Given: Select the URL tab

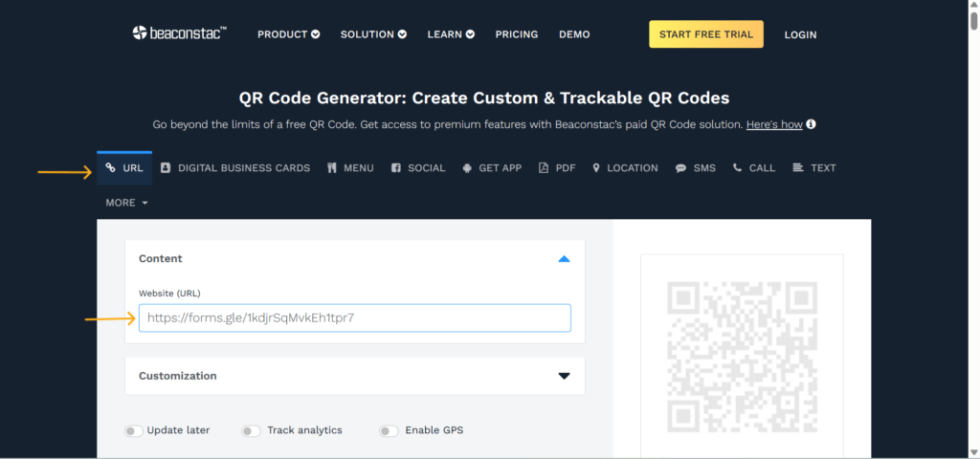Looking at the screenshot, I should coord(124,168).
